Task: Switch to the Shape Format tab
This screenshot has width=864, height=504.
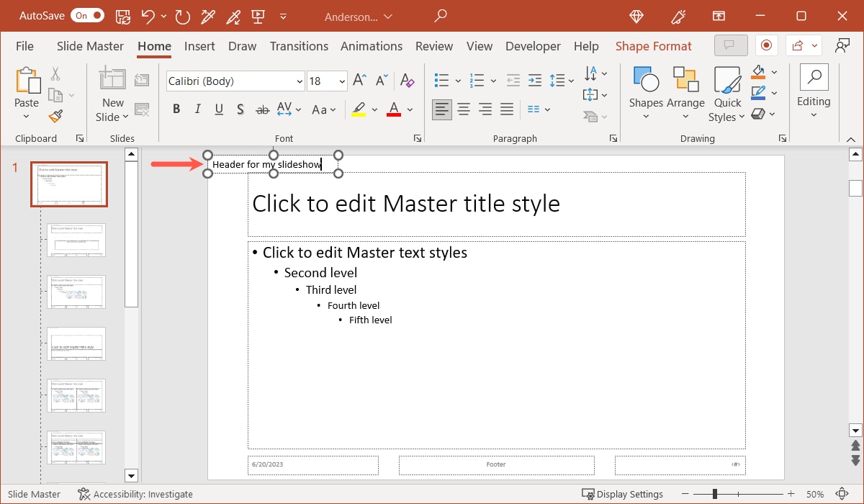Action: pyautogui.click(x=653, y=45)
